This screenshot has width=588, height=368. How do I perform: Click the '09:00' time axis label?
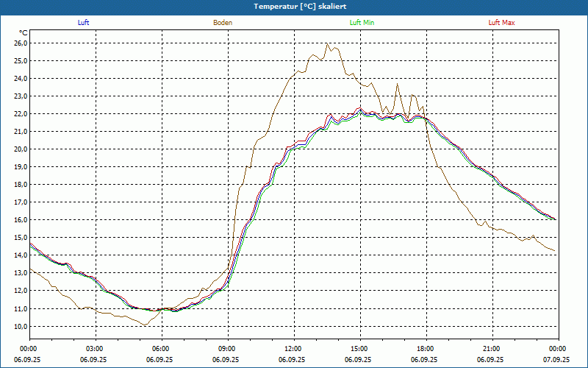[x=228, y=349]
